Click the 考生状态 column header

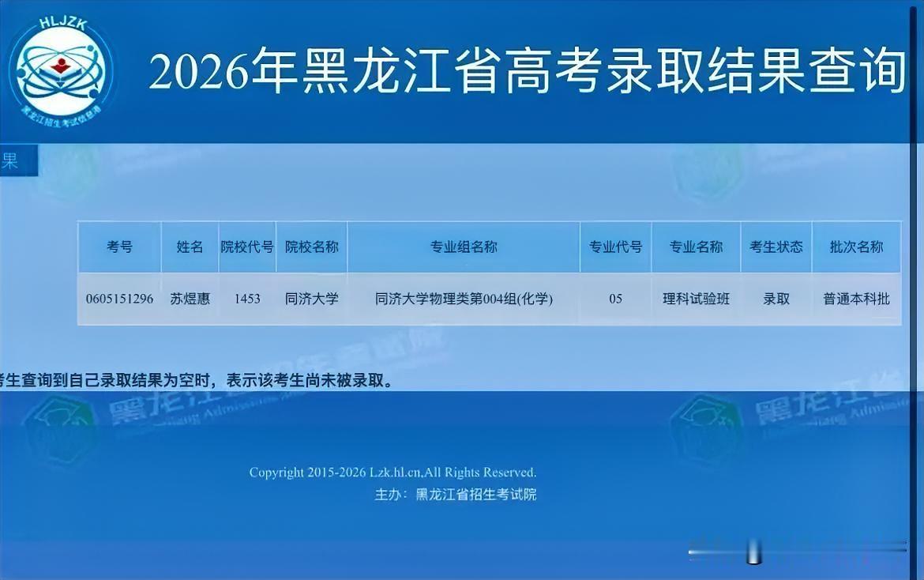pos(776,247)
